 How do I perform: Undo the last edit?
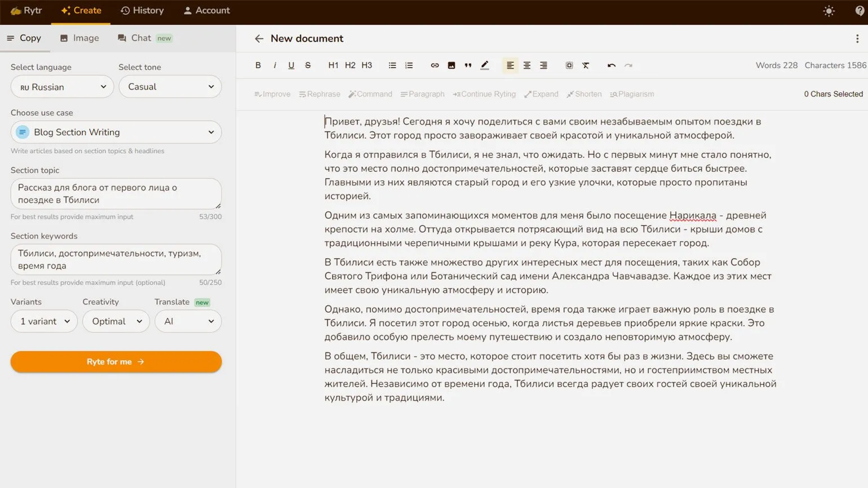point(612,65)
